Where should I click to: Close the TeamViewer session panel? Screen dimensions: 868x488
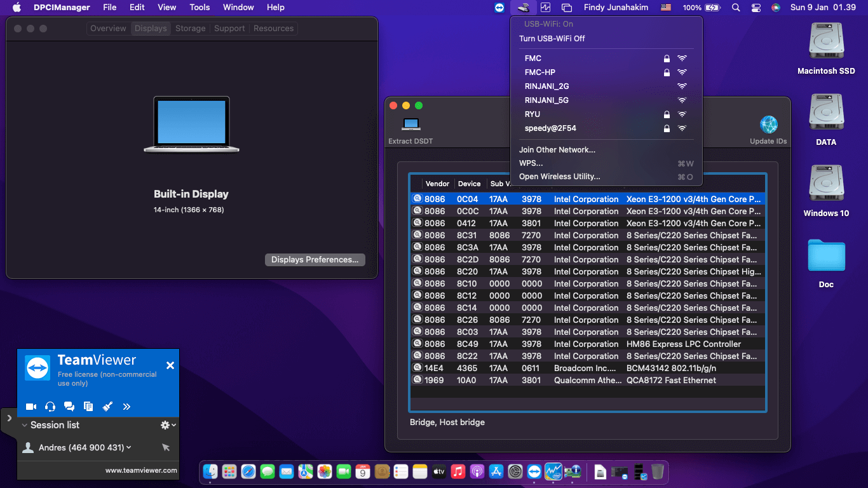(x=170, y=365)
